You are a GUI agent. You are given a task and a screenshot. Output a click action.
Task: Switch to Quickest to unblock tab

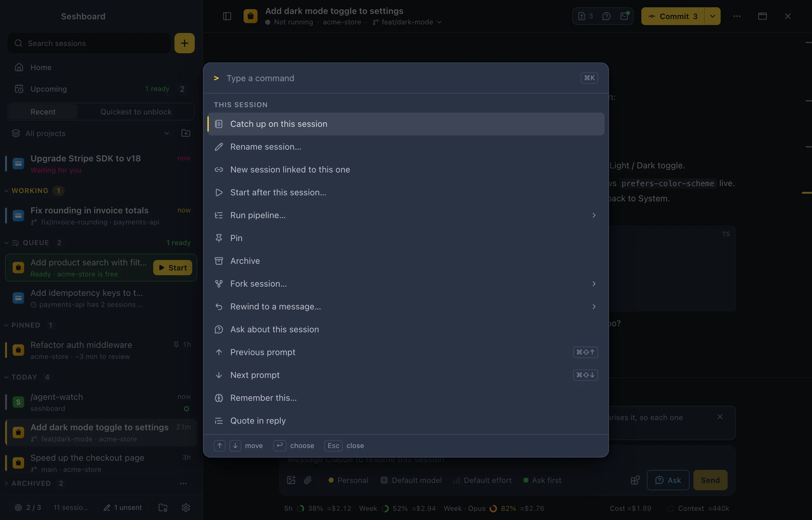136,112
